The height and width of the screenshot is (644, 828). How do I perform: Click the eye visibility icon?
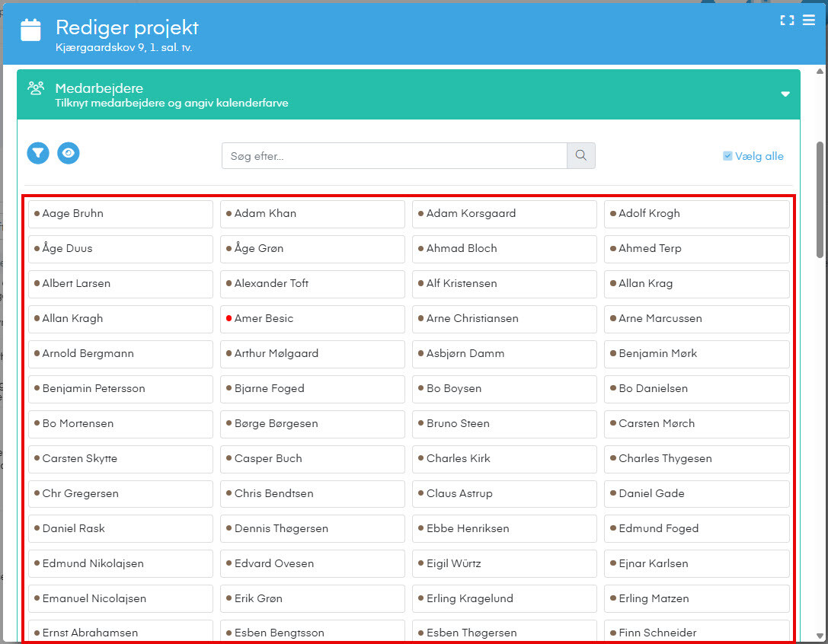(x=69, y=153)
